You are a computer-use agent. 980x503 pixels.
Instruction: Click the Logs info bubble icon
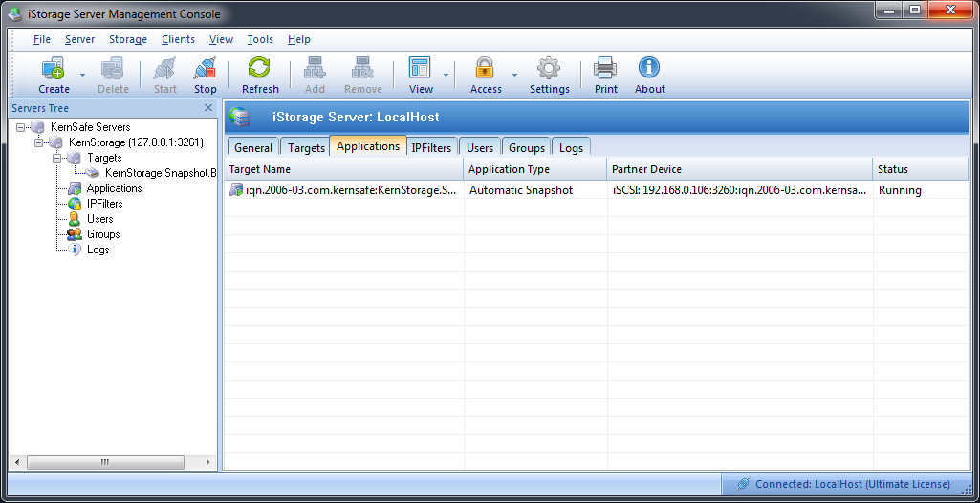coord(75,250)
